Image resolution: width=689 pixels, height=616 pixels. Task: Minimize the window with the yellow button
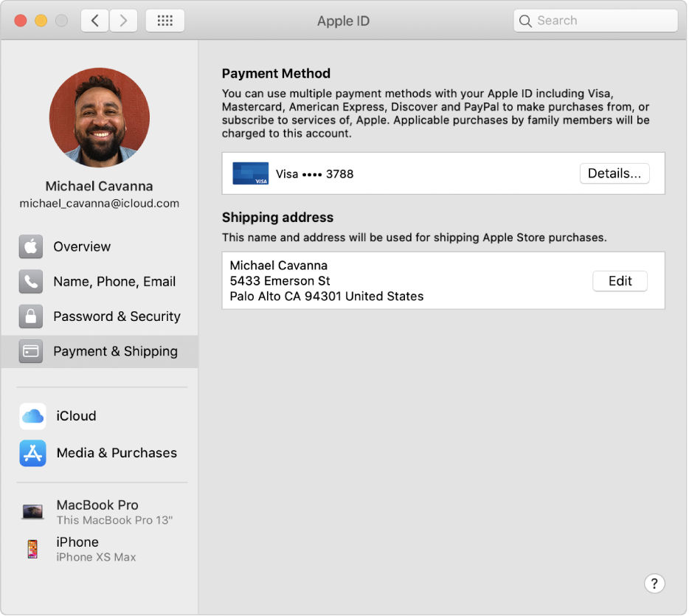click(41, 21)
